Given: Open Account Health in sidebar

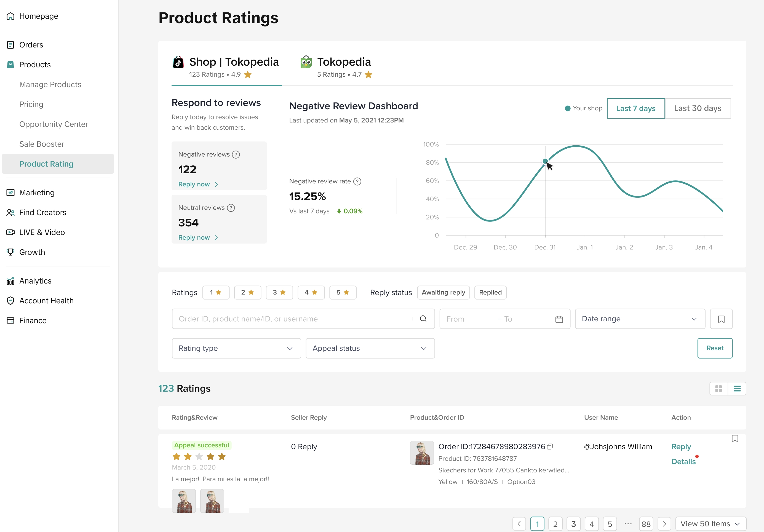Looking at the screenshot, I should (x=46, y=301).
